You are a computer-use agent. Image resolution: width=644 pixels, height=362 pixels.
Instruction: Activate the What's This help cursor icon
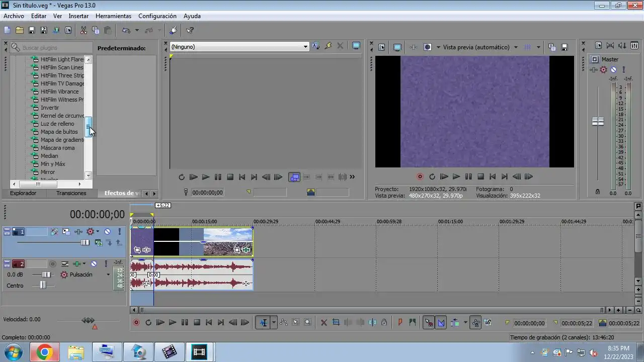click(190, 30)
